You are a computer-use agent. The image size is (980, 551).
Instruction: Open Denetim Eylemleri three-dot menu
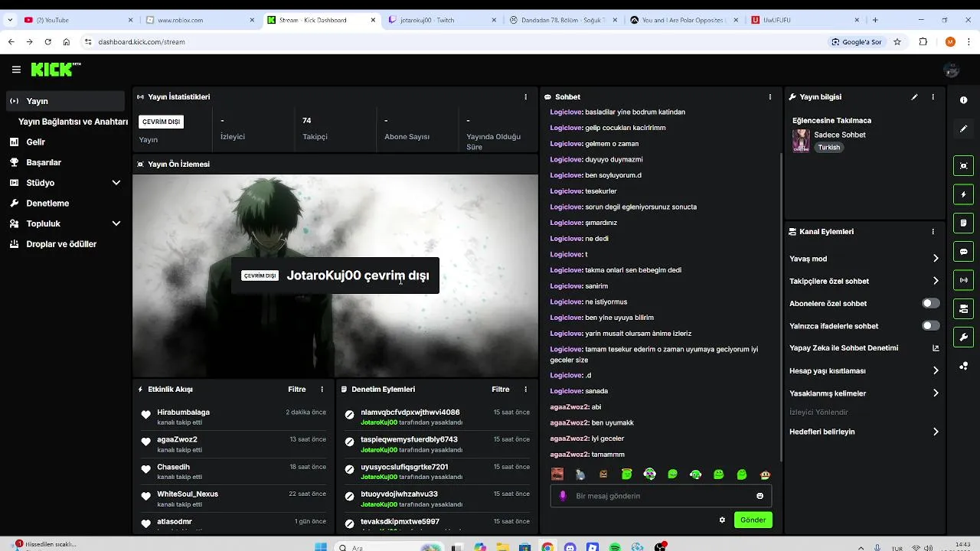click(x=525, y=390)
